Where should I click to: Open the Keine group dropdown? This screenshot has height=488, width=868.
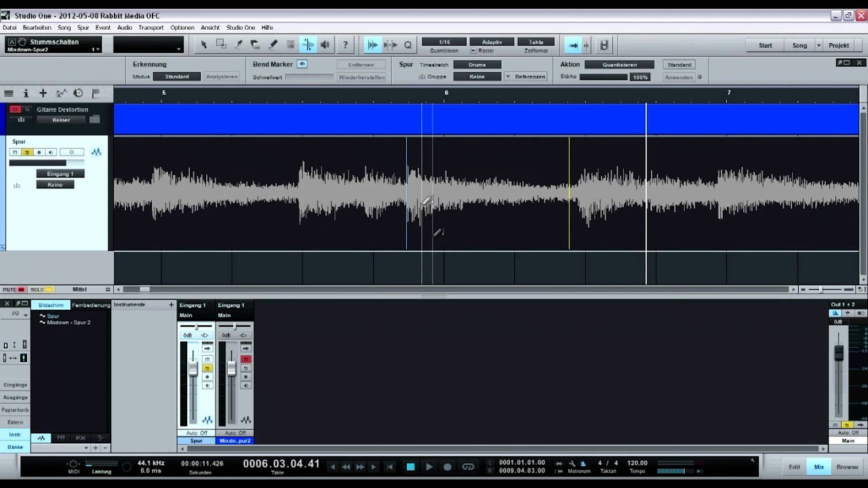pos(477,77)
